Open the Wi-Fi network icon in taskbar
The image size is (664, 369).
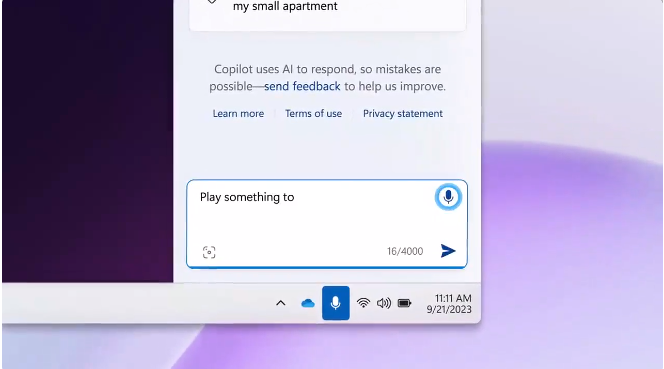click(363, 303)
